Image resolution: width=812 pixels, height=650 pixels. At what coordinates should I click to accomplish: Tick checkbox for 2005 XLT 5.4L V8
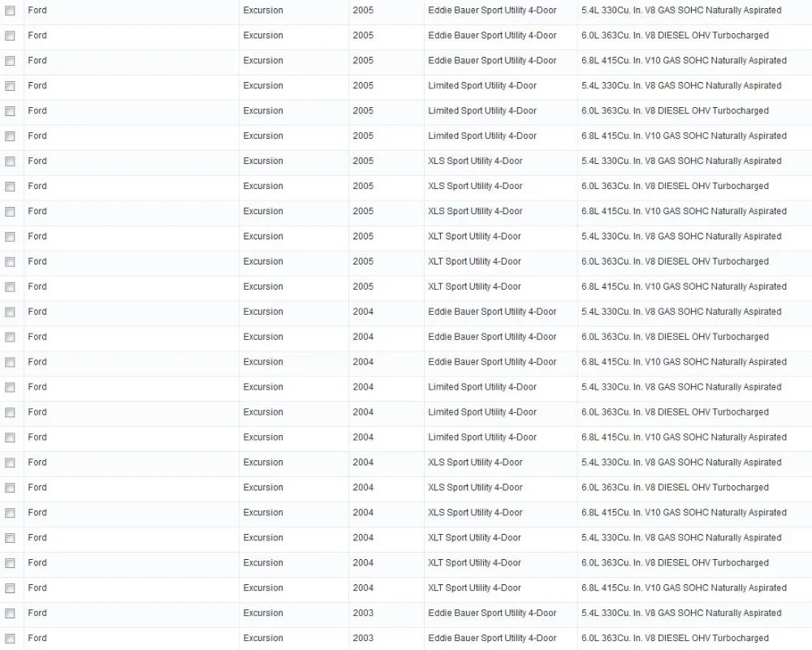(10, 237)
